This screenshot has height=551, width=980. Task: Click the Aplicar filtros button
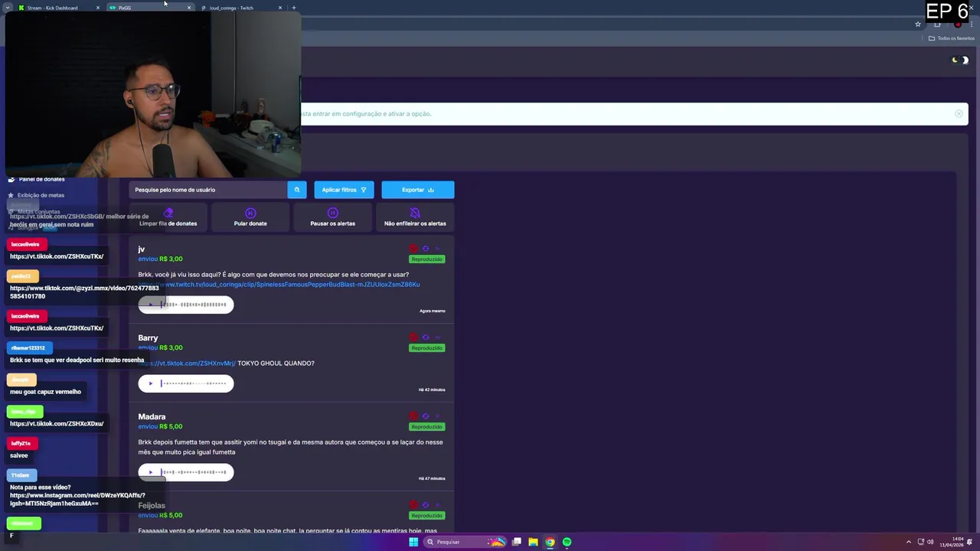[x=344, y=190]
